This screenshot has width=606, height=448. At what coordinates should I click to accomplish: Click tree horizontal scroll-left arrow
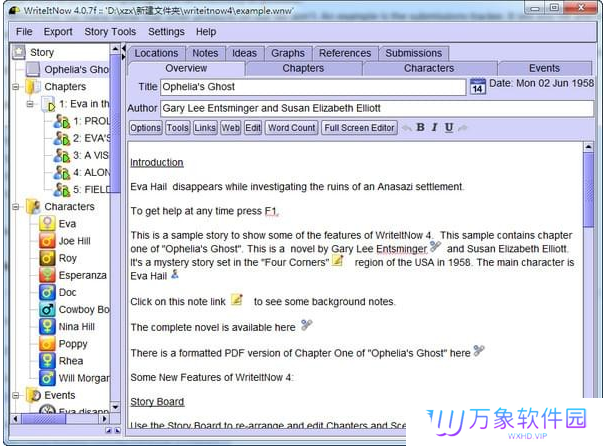click(x=15, y=419)
